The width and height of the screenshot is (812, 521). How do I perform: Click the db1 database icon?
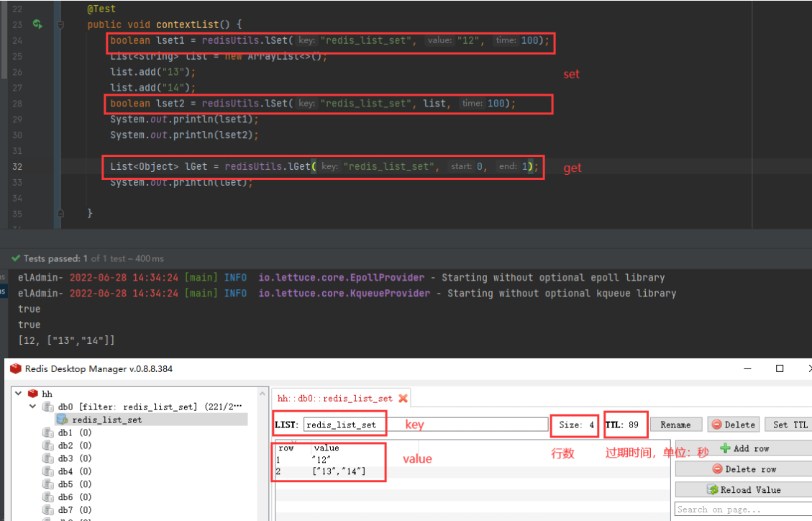48,432
